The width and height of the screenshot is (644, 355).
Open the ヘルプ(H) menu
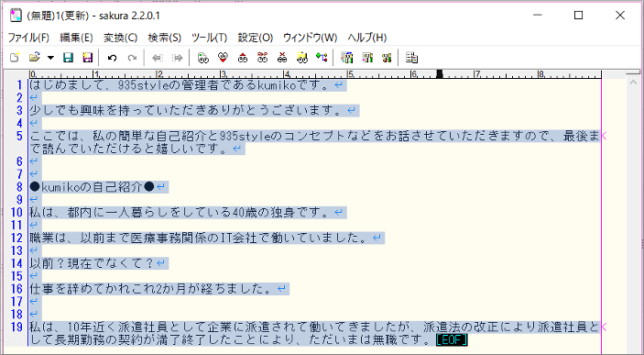click(367, 38)
